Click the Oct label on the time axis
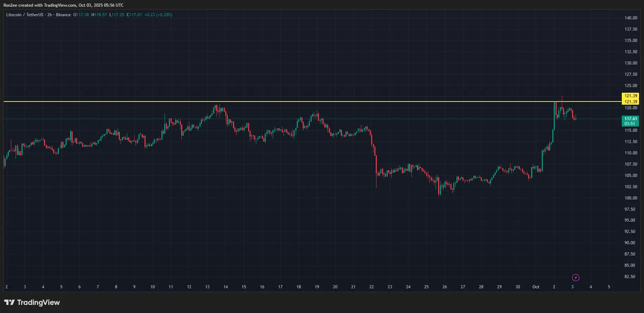Viewport: 644px width, 313px height. point(535,287)
